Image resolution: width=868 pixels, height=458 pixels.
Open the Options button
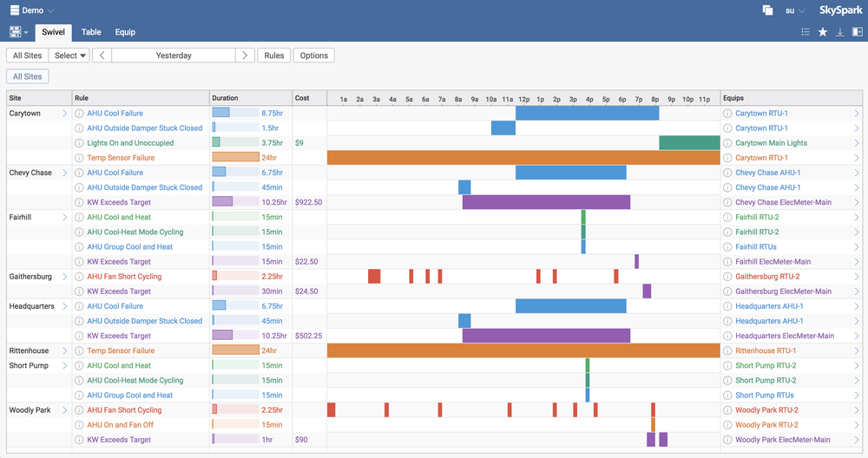point(314,56)
